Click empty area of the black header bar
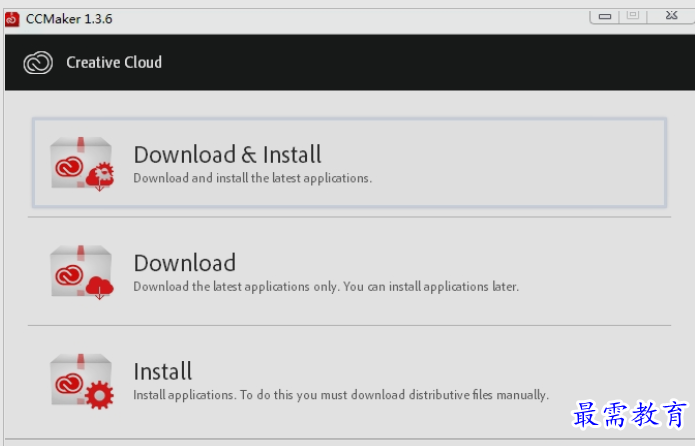The height and width of the screenshot is (446, 695). click(421, 63)
